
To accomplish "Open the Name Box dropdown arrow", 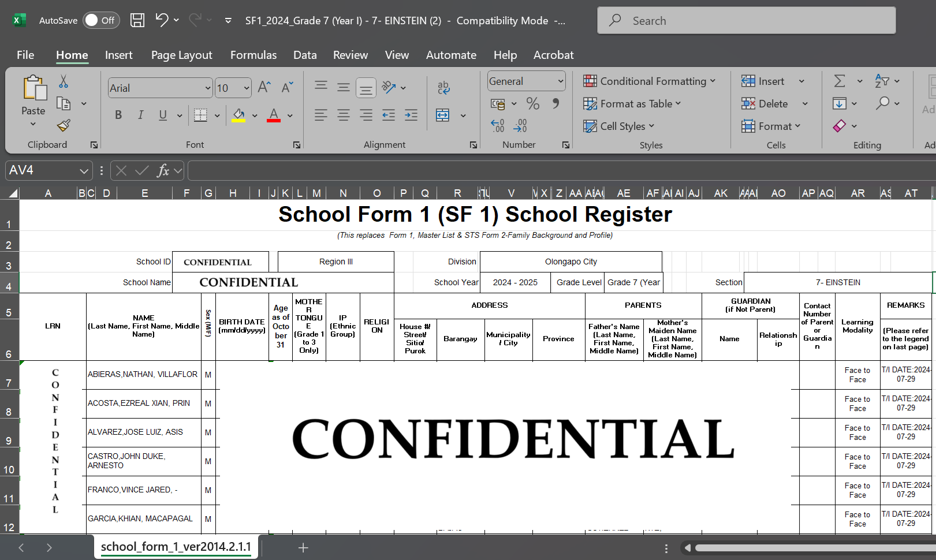I will point(84,171).
